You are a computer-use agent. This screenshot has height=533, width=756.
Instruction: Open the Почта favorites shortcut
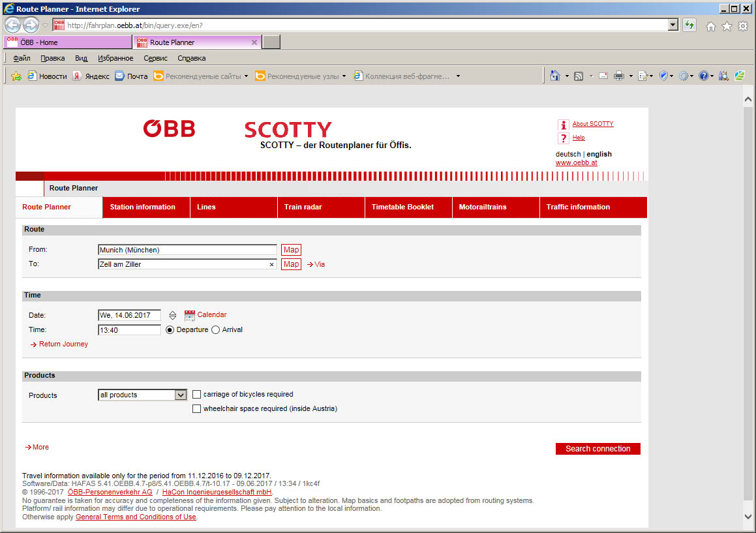[x=131, y=76]
